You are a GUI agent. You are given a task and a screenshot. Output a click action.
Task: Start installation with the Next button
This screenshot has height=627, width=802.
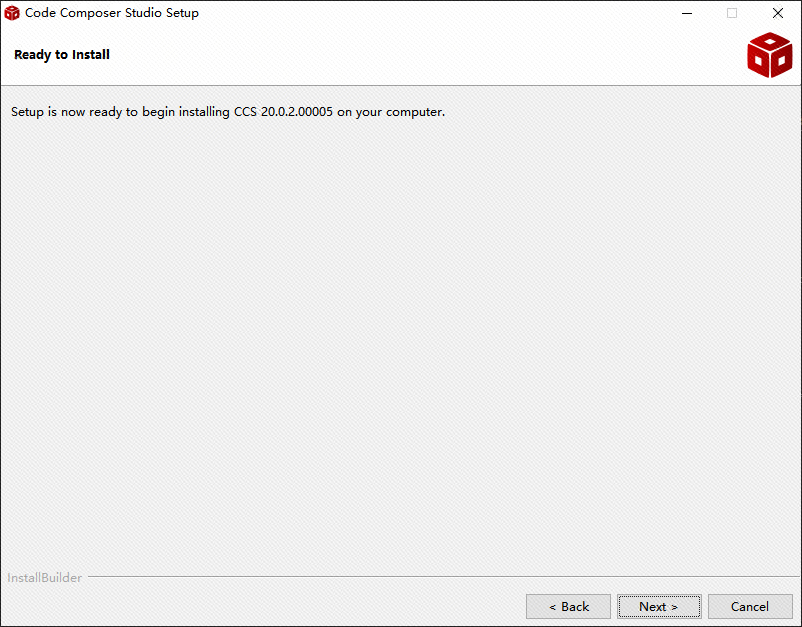point(659,607)
